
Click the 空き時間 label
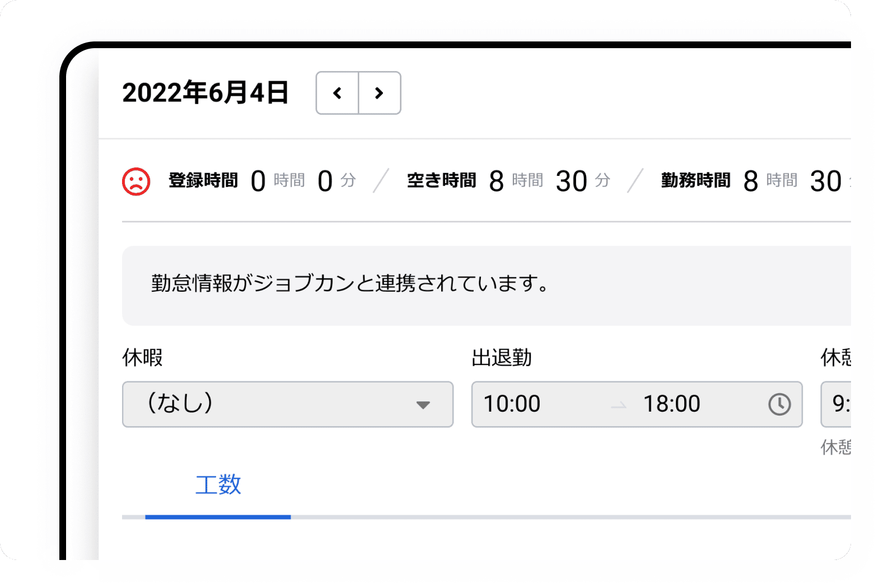click(x=441, y=181)
